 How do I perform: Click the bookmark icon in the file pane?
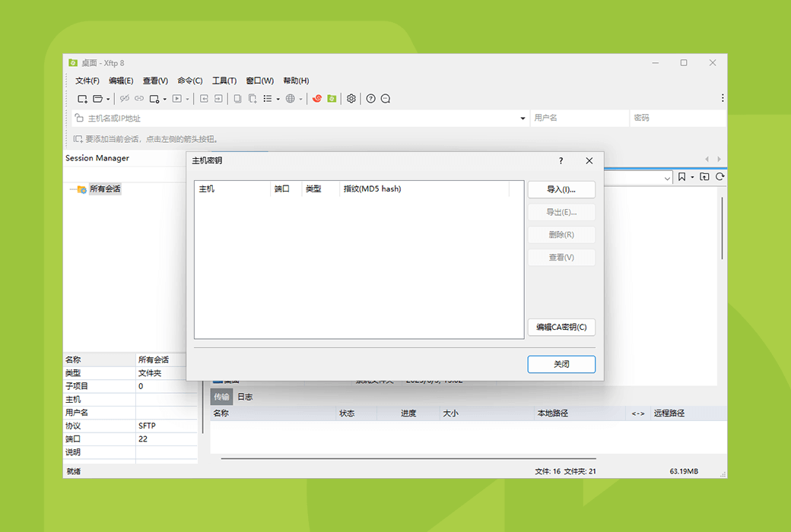coord(681,176)
